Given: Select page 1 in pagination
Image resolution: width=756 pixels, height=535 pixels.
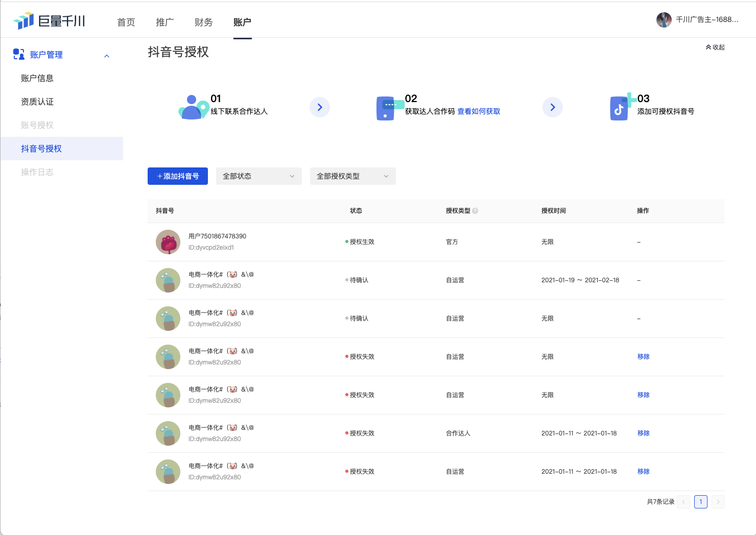Looking at the screenshot, I should [x=701, y=502].
